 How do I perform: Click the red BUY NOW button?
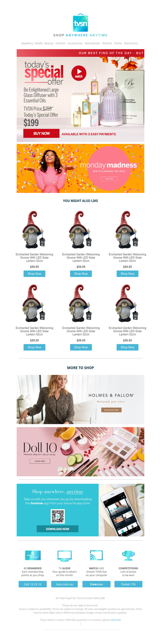41,133
